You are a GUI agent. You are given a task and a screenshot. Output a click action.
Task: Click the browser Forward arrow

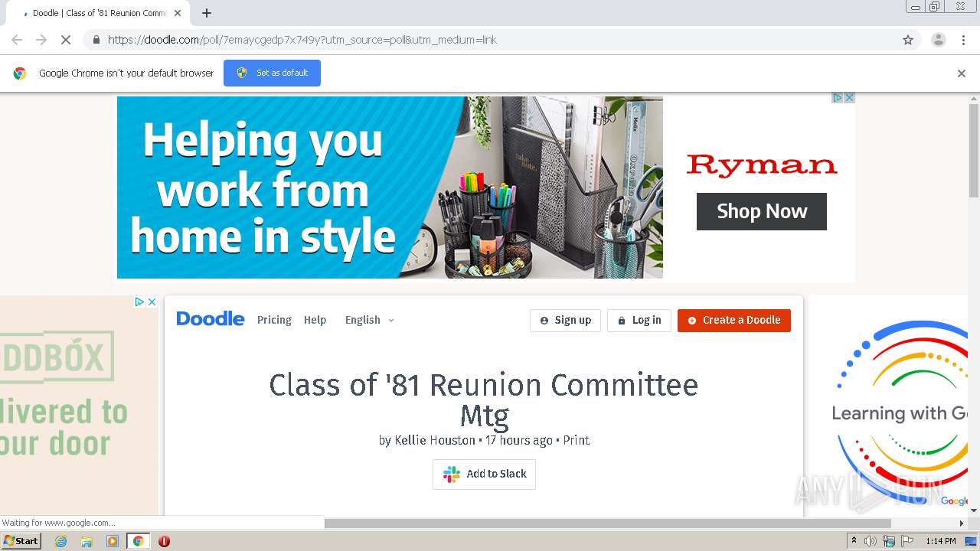pos(41,40)
